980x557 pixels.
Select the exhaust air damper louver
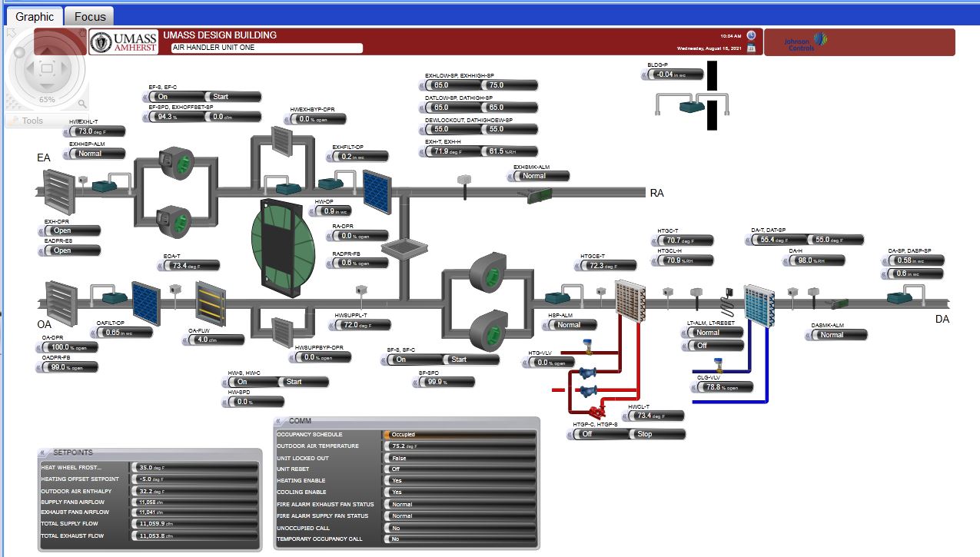point(57,192)
